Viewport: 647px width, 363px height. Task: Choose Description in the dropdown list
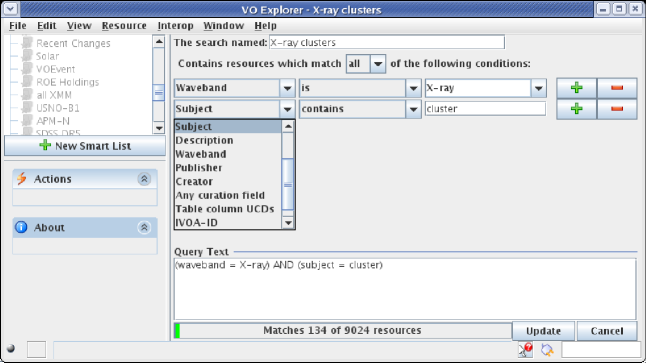click(228, 140)
